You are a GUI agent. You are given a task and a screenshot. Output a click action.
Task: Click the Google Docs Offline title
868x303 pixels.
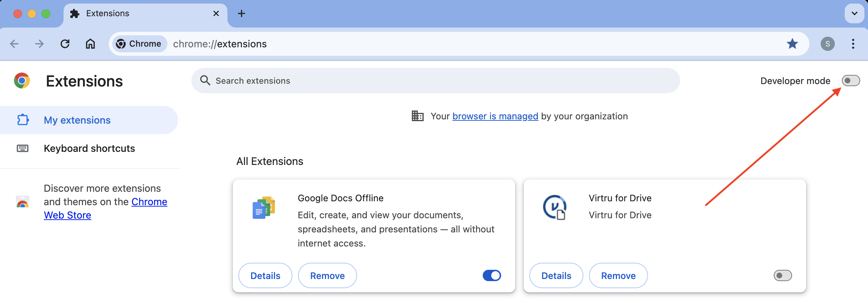point(341,198)
